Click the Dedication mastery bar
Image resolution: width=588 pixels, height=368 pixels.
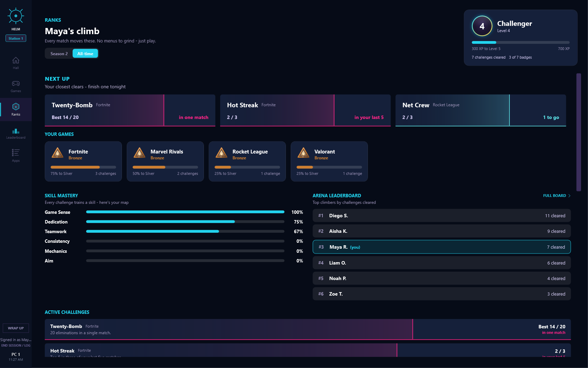(185, 221)
